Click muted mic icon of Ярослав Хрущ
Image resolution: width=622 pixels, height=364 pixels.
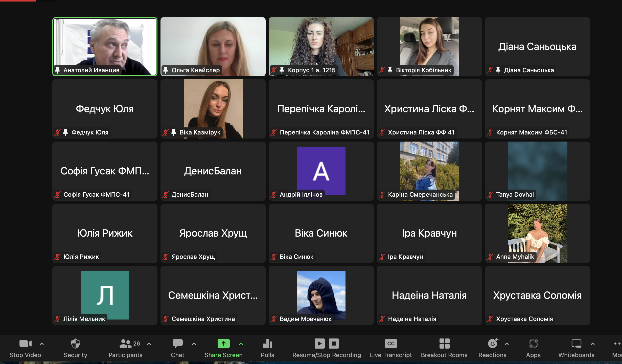[166, 257]
